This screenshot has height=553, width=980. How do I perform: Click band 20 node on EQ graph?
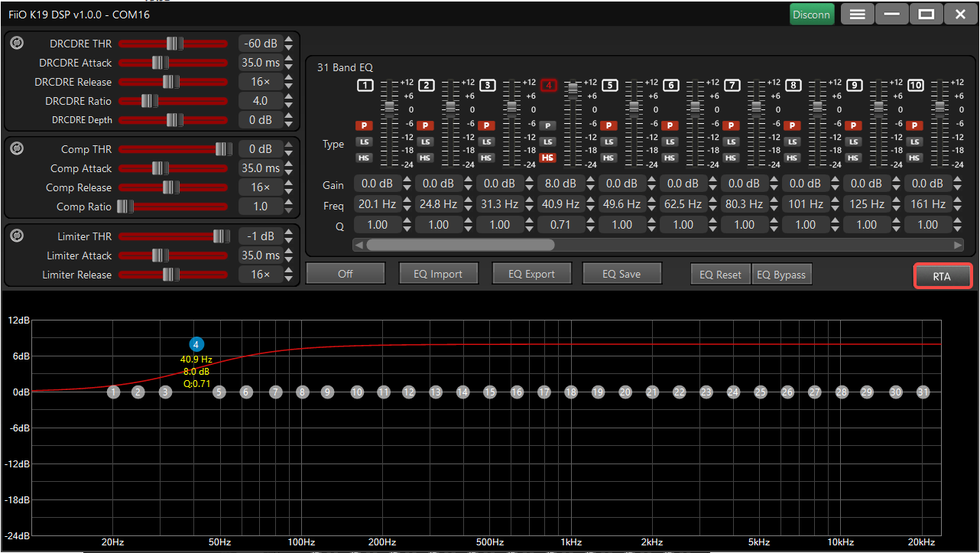[x=625, y=392]
